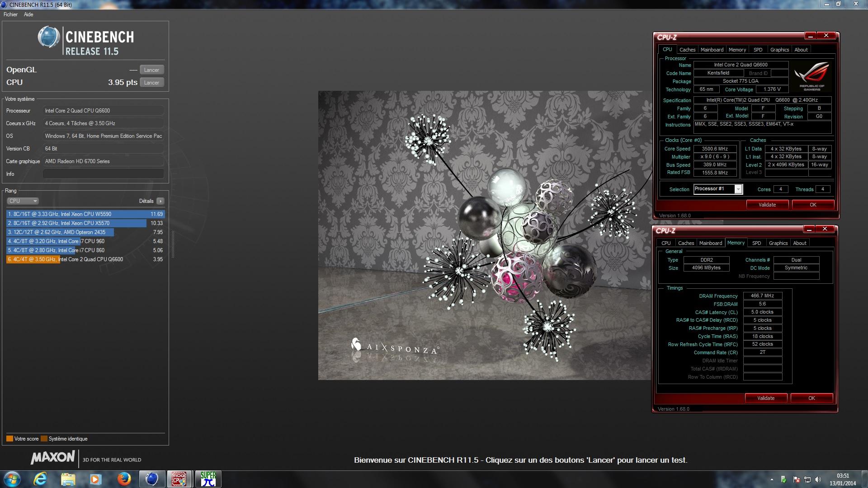Switch to SPD tab in upper CPU-Z window

[x=758, y=50]
